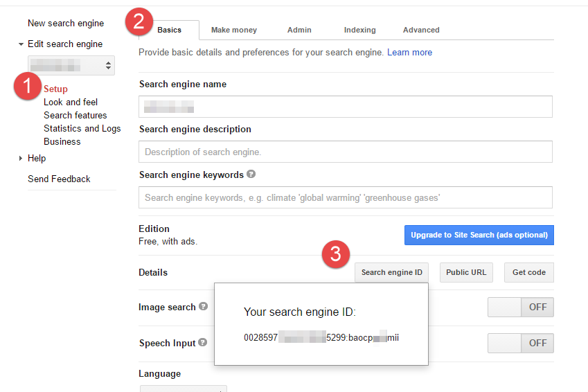The image size is (588, 392).
Task: Enable the Speech Input toggle
Action: [520, 343]
